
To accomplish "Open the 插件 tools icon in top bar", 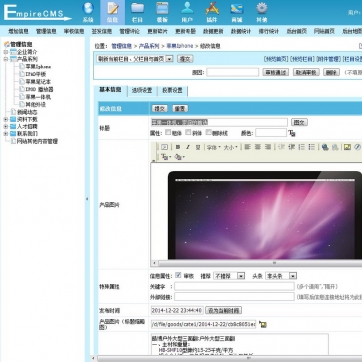I will (x=212, y=12).
